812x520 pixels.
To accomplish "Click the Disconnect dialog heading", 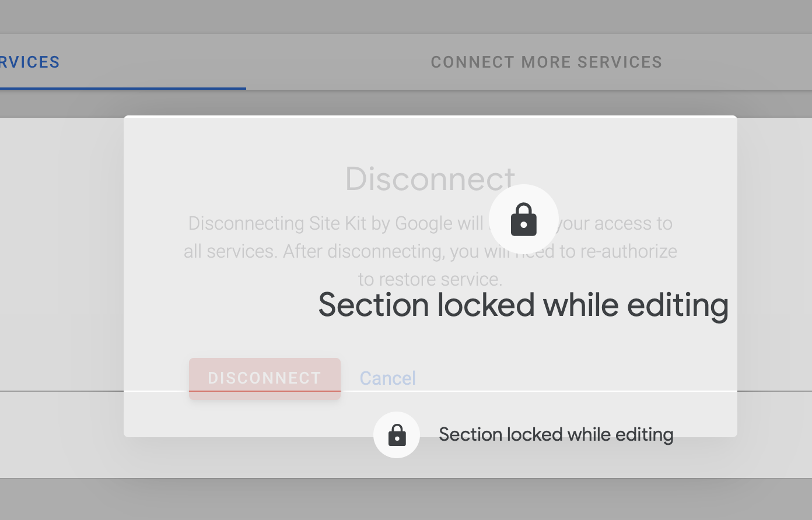I will coord(430,179).
